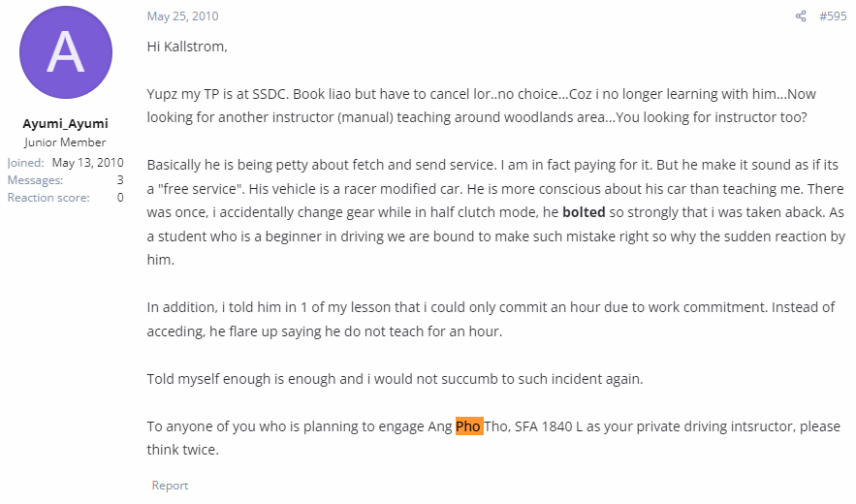Click the join date May 13, 2010
856x504 pixels.
click(88, 163)
